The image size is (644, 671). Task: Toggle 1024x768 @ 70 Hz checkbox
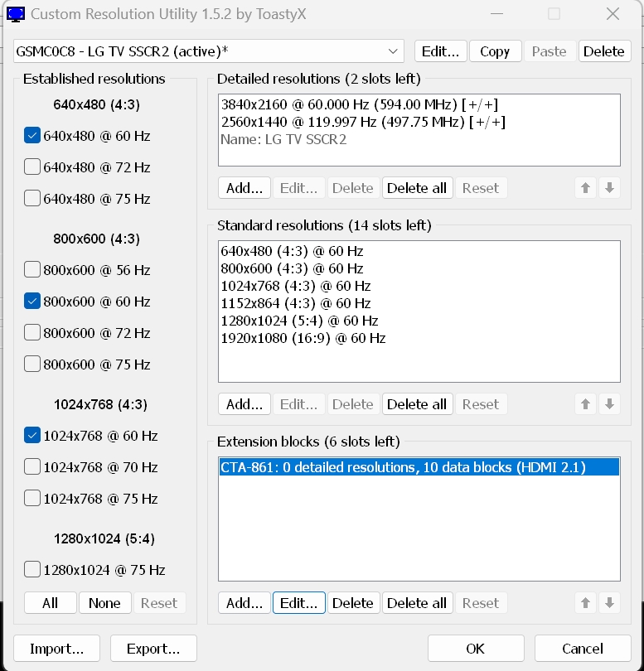coord(32,467)
